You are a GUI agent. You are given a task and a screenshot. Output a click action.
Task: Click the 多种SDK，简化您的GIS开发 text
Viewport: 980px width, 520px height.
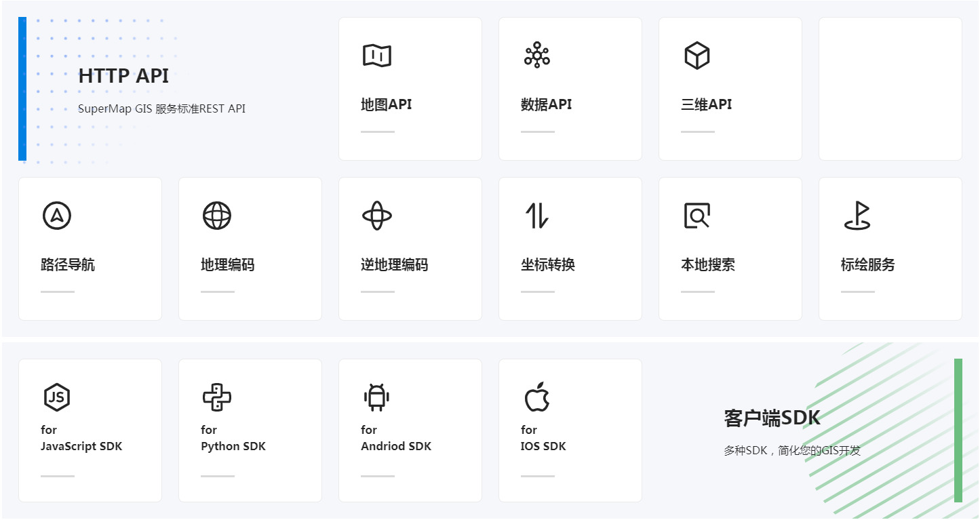point(792,450)
